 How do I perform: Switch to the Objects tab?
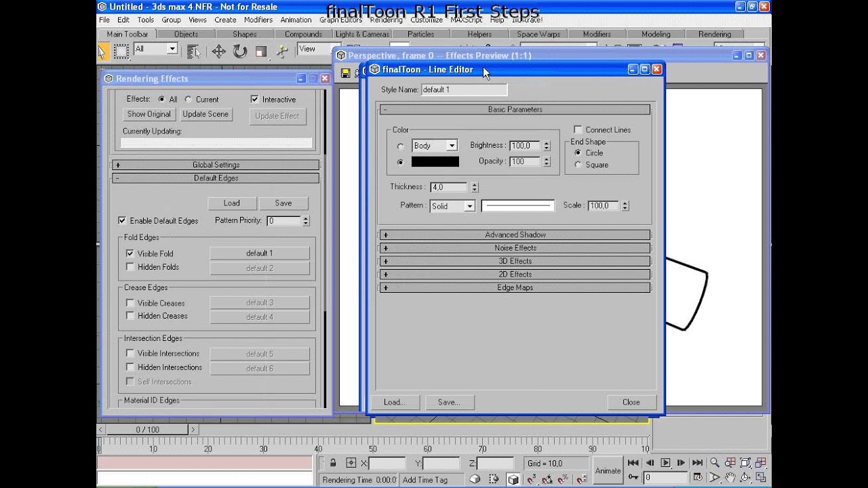pos(186,34)
